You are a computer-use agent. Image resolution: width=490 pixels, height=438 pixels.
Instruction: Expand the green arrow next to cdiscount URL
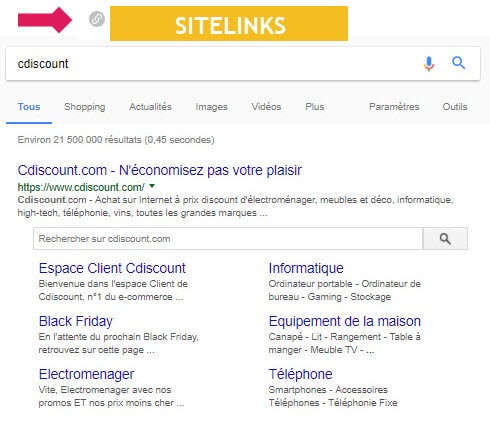point(152,186)
